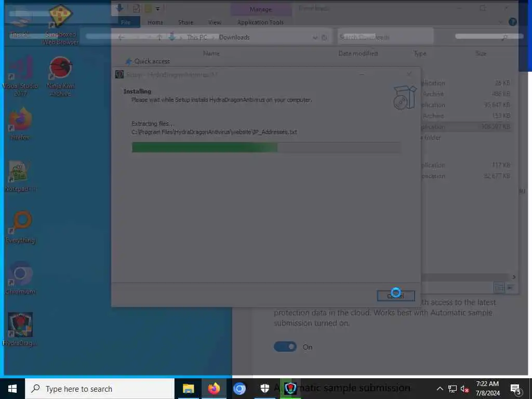This screenshot has width=532, height=399.
Task: Select the Firefox desktop shortcut
Action: click(x=20, y=124)
